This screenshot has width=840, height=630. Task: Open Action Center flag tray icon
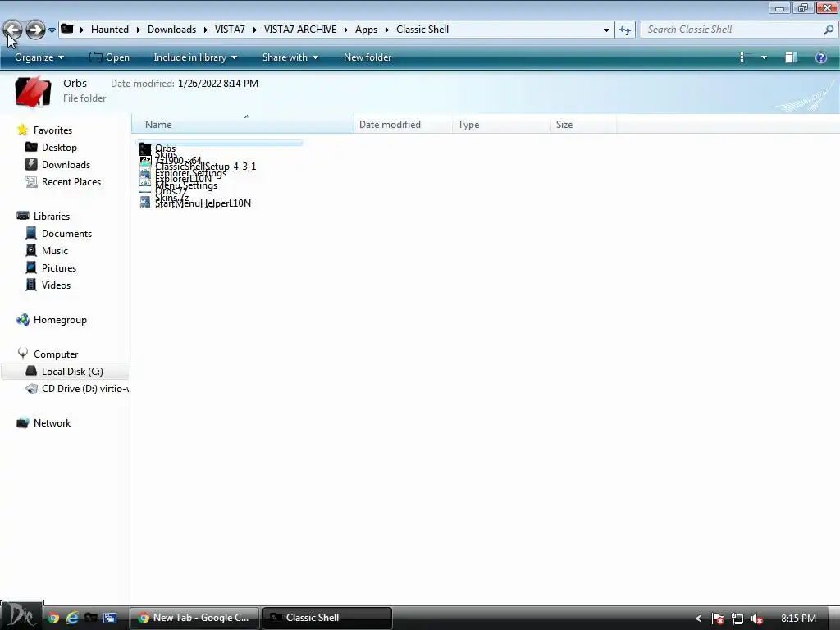717,619
